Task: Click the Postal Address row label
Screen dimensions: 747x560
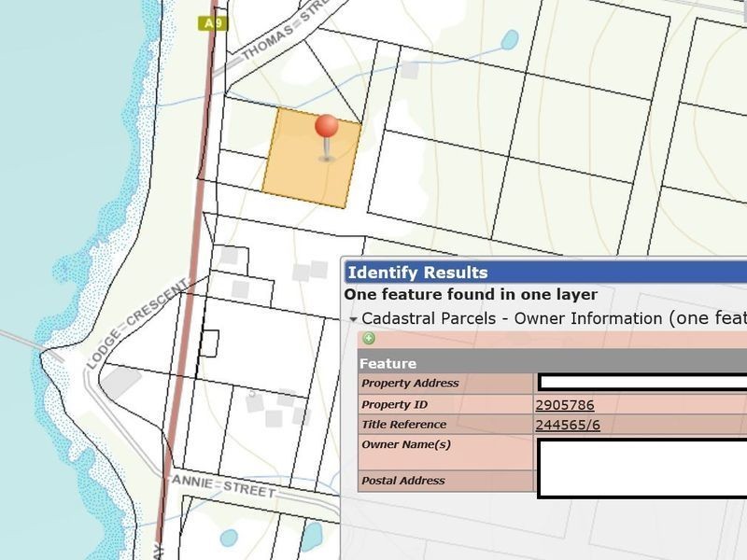Action: 403,481
